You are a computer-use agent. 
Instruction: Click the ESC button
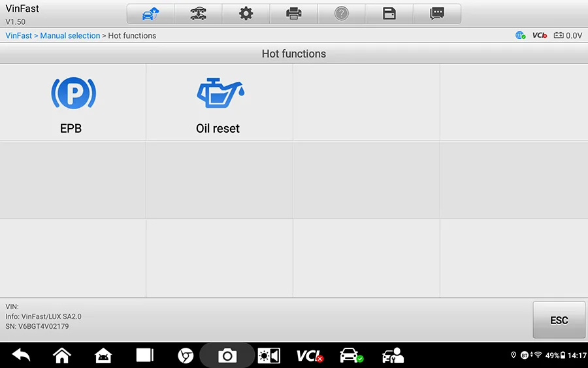pos(559,320)
